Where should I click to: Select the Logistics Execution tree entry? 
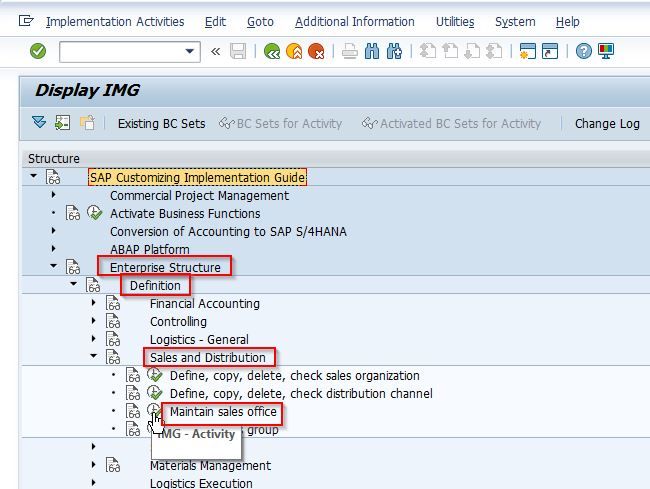(x=201, y=483)
